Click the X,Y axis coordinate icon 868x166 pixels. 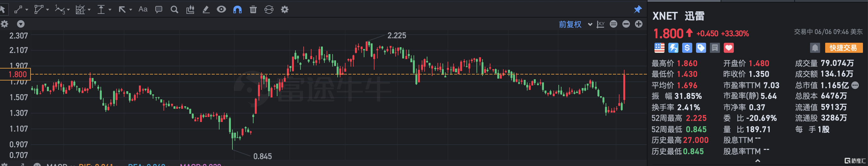pos(601,24)
